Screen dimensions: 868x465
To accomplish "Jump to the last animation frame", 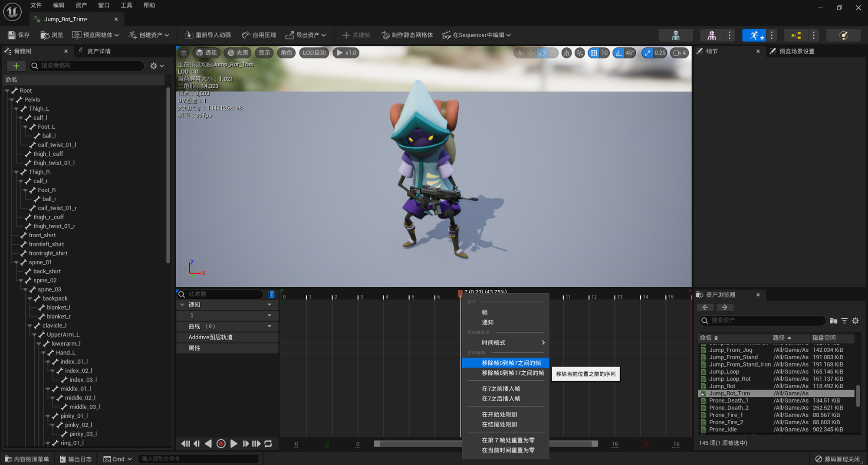I will pos(256,444).
